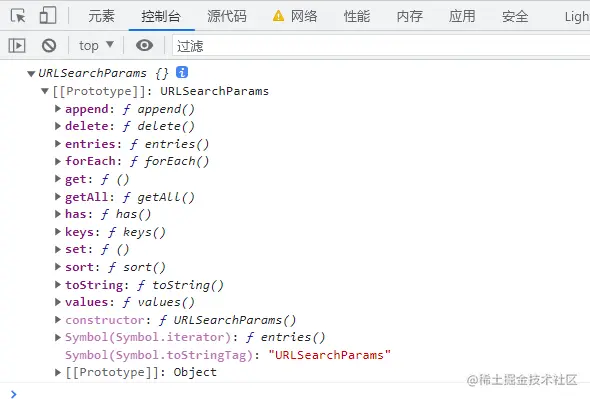Open the 应用 tab
This screenshot has width=590, height=399.
462,16
